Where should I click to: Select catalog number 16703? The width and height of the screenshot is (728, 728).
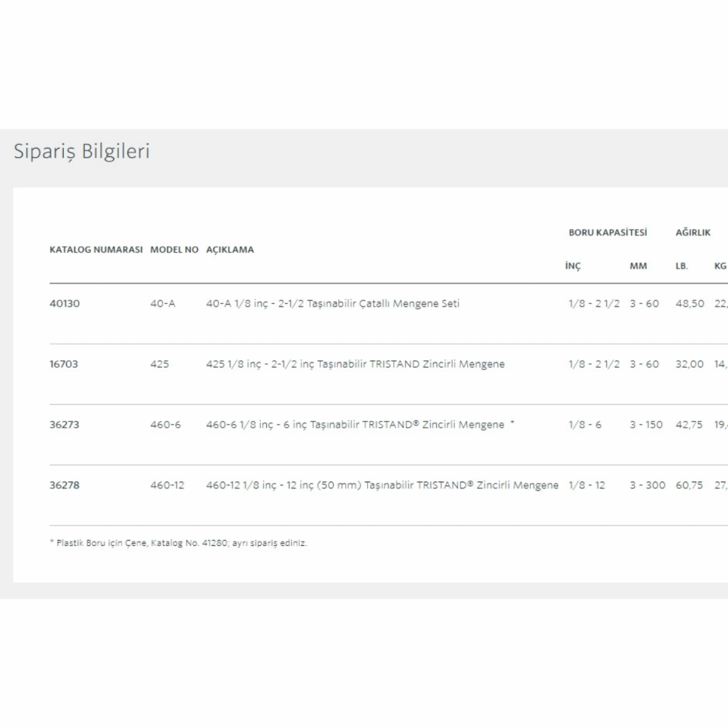pyautogui.click(x=64, y=364)
